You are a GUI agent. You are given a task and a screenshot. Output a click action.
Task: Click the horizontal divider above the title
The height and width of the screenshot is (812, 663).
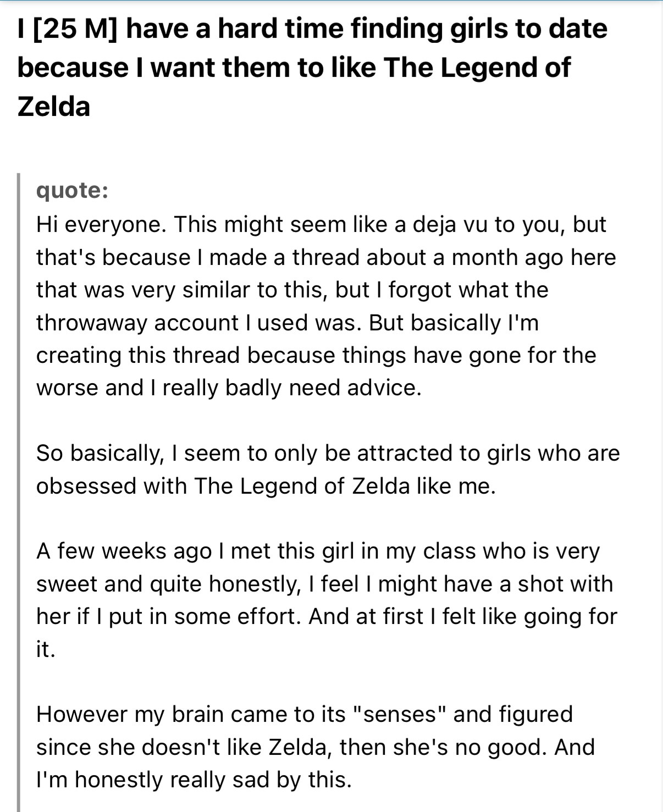click(331, 1)
